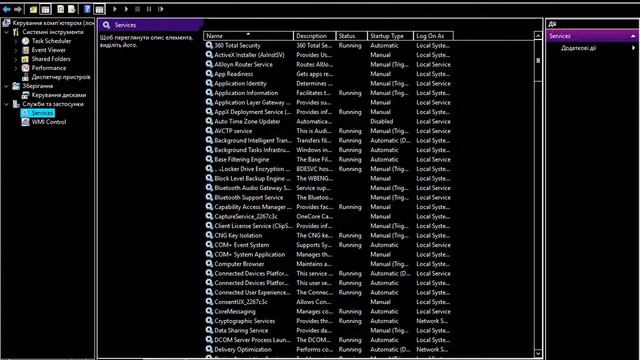Click the Task Scheduler clock icon
Viewport: 640px width, 360px height.
(25, 41)
